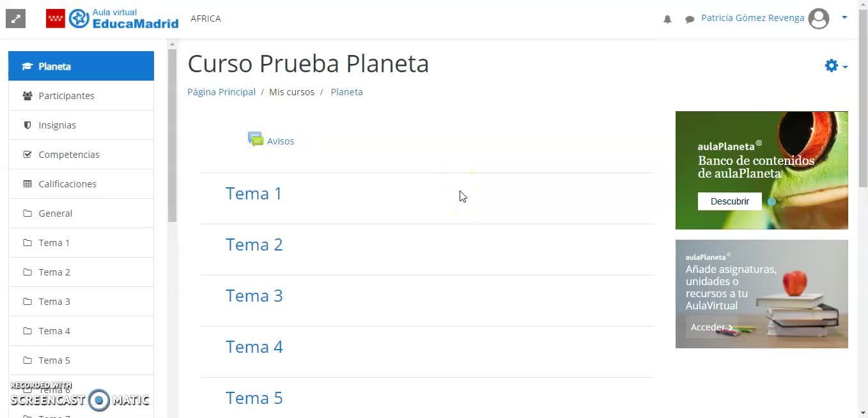The width and height of the screenshot is (868, 418).
Task: Click the Avisos forum icon
Action: click(x=256, y=140)
